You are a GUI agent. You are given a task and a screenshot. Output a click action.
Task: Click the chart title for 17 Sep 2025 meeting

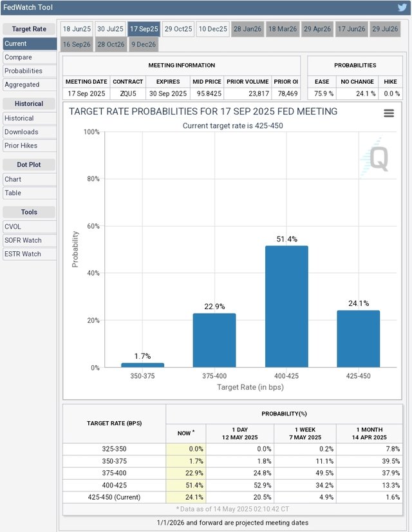pos(203,111)
